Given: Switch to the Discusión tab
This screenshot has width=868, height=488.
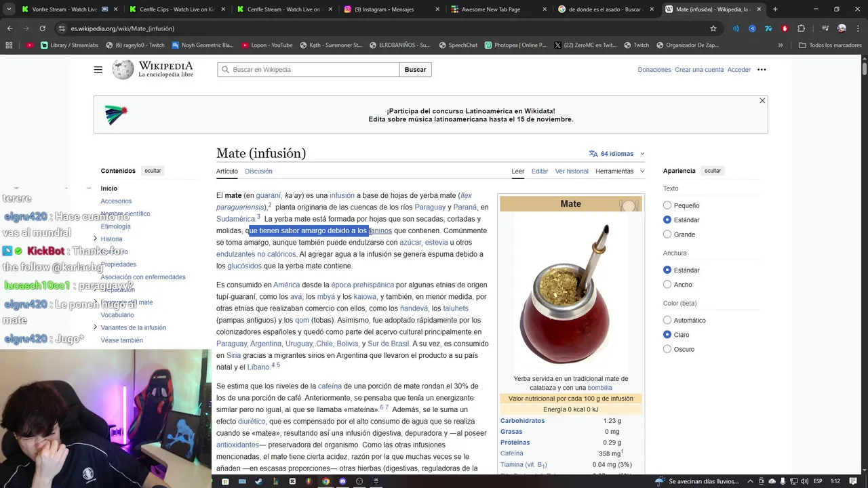Looking at the screenshot, I should [x=258, y=171].
